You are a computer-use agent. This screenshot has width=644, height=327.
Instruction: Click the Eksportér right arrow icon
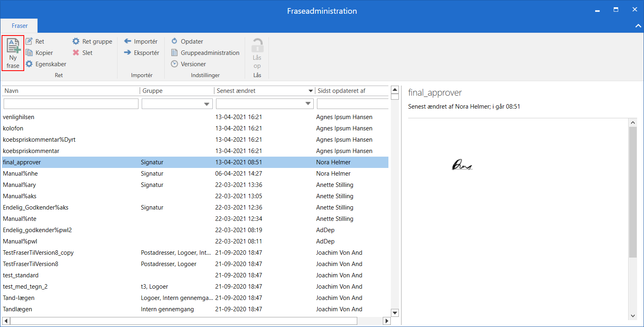pos(128,52)
